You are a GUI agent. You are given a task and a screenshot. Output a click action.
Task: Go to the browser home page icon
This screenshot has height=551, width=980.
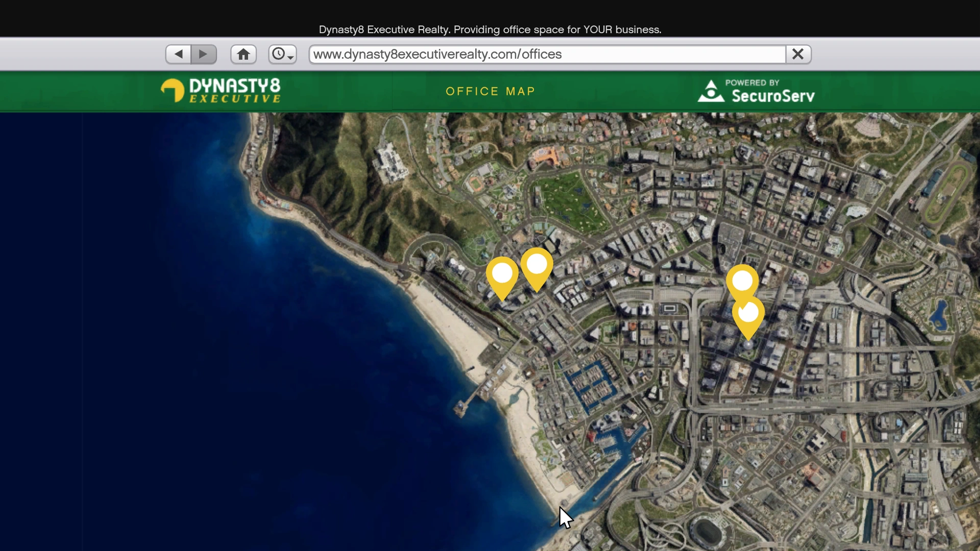coord(243,54)
